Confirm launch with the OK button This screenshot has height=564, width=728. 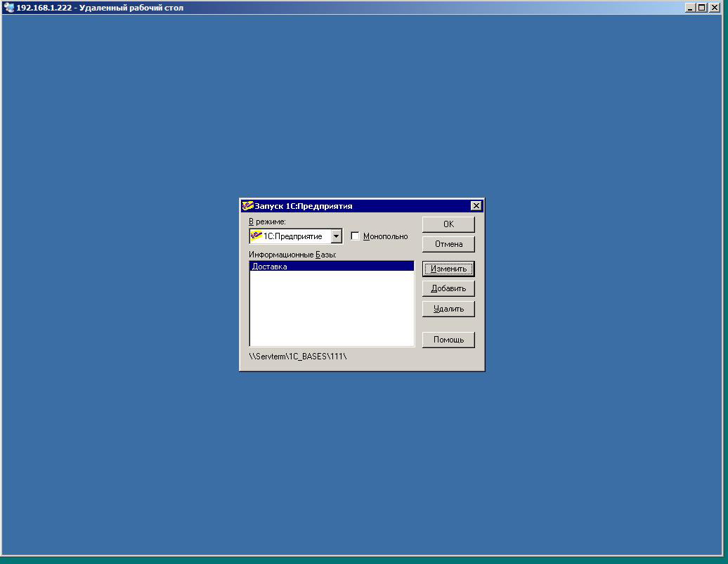[448, 224]
